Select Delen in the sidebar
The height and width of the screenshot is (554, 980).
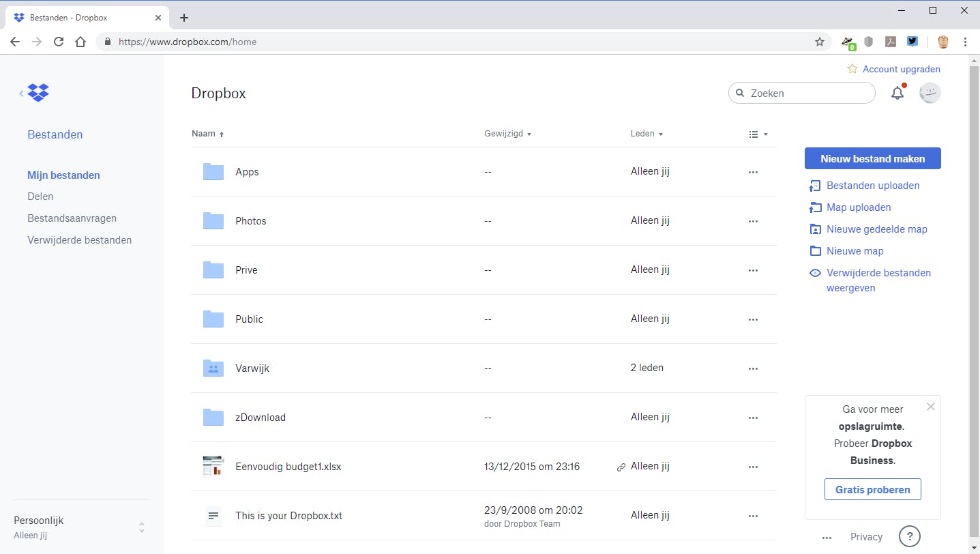40,196
